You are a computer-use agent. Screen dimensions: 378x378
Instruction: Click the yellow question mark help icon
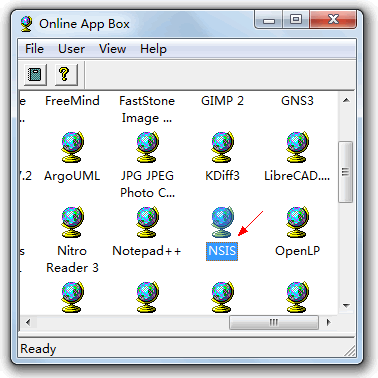(66, 74)
